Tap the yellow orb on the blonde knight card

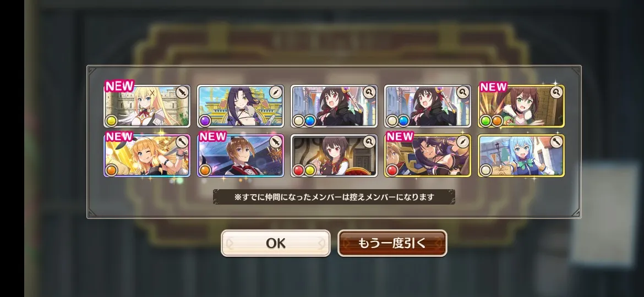point(111,120)
